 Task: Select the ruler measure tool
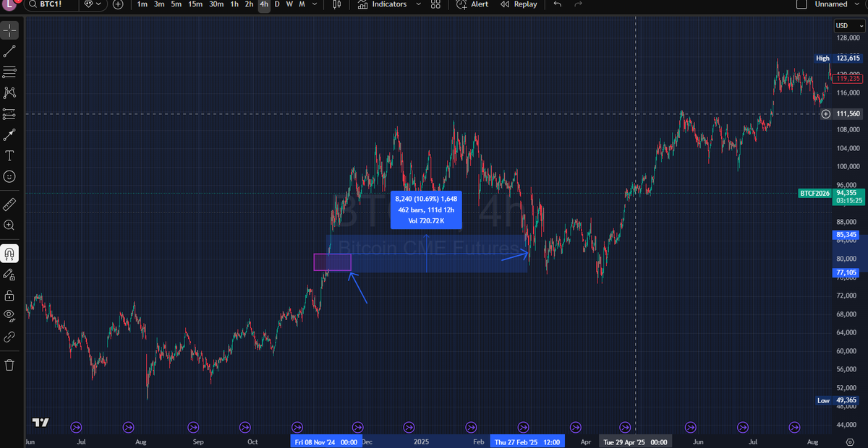click(9, 204)
